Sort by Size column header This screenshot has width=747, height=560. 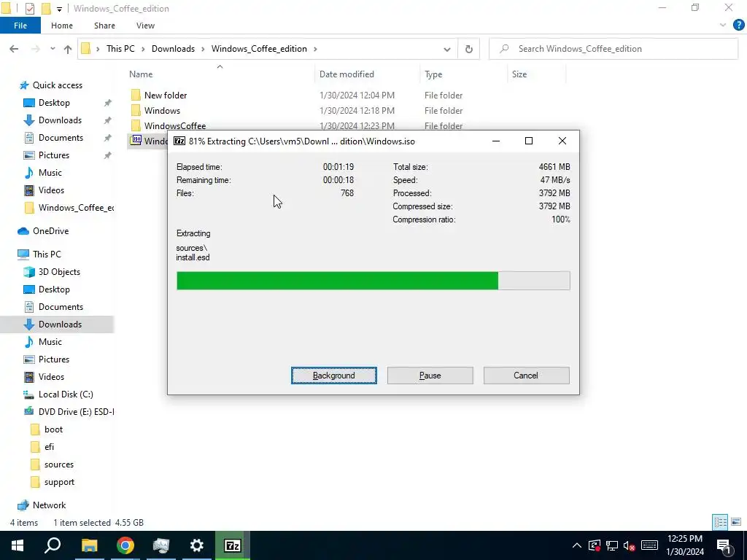(519, 74)
